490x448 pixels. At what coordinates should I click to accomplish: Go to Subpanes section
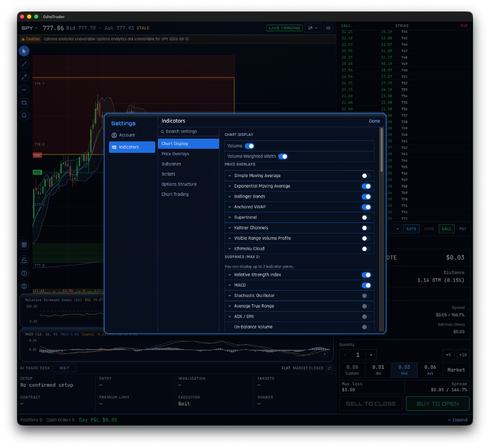pos(188,164)
